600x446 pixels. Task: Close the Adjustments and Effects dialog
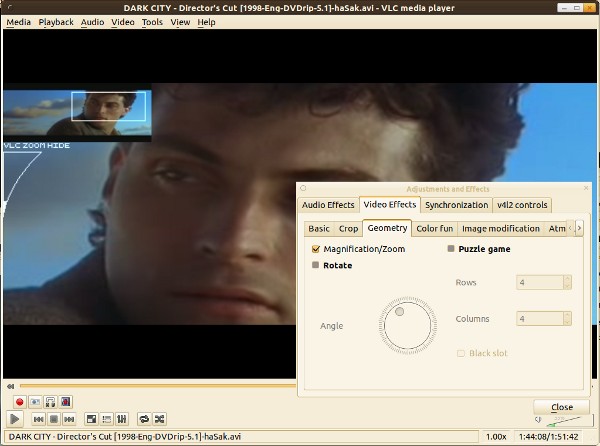(561, 407)
